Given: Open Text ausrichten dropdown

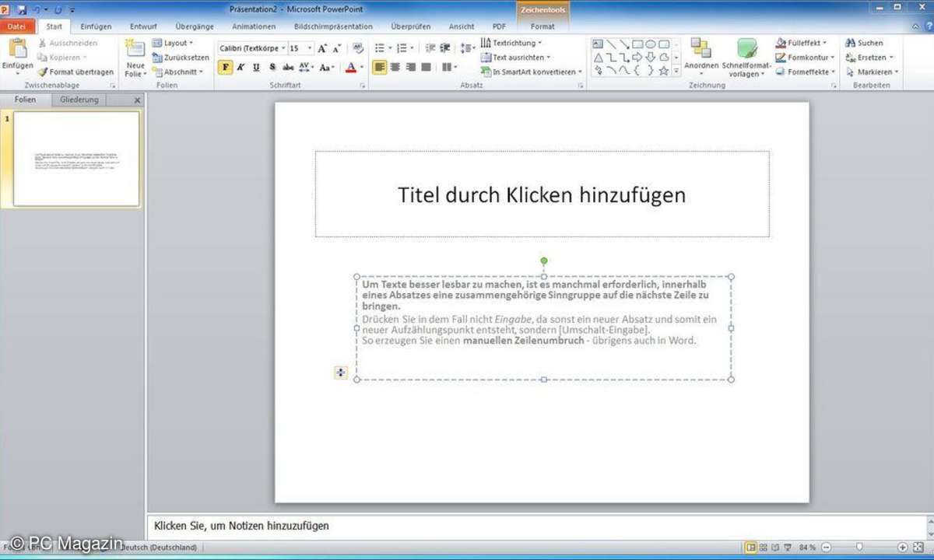Looking at the screenshot, I should (515, 58).
